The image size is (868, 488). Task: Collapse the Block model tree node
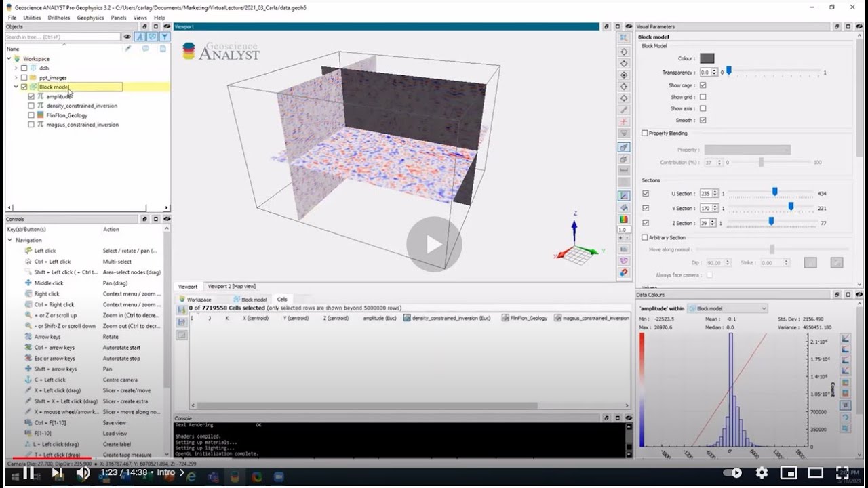pyautogui.click(x=16, y=87)
